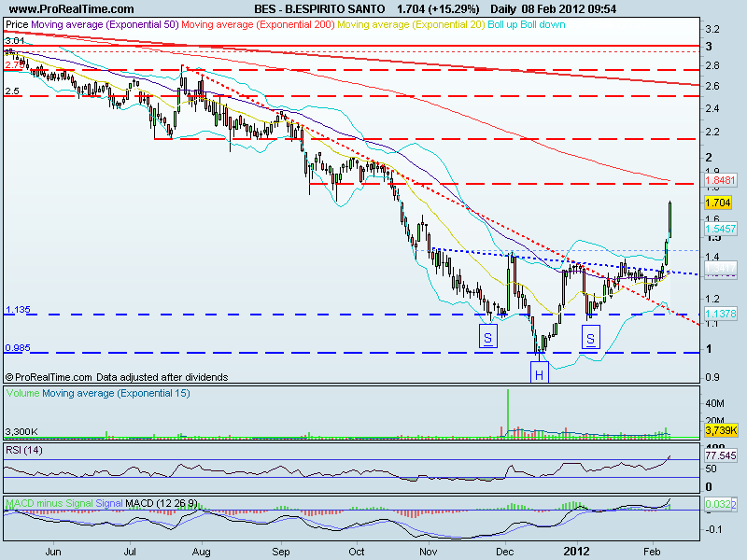
Task: Click the 1.1378 lower Bollinger value tag
Action: [720, 314]
